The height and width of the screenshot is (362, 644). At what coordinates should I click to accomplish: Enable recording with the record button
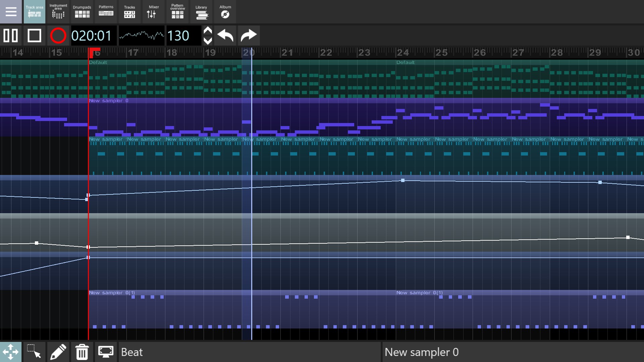tap(58, 36)
